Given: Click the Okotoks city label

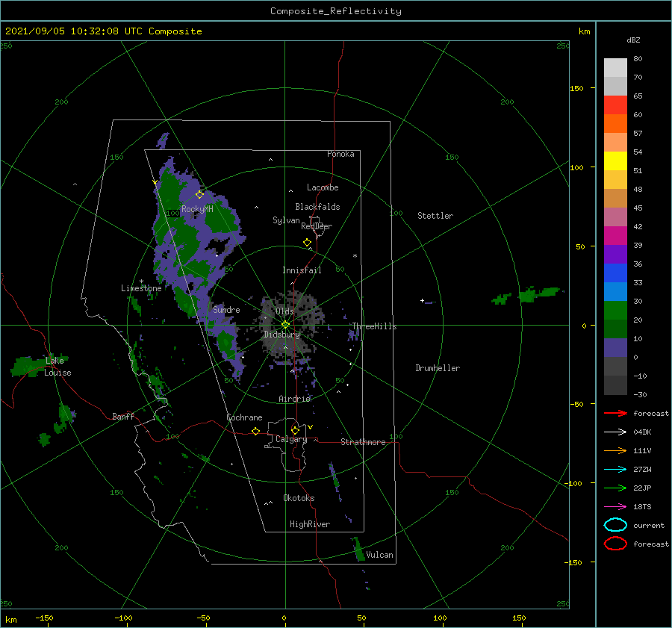Looking at the screenshot, I should (299, 497).
